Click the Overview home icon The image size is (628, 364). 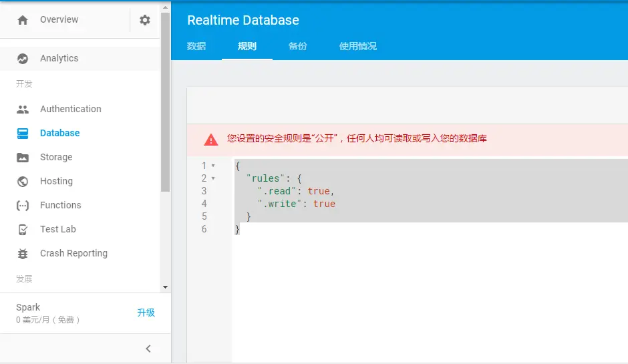23,20
